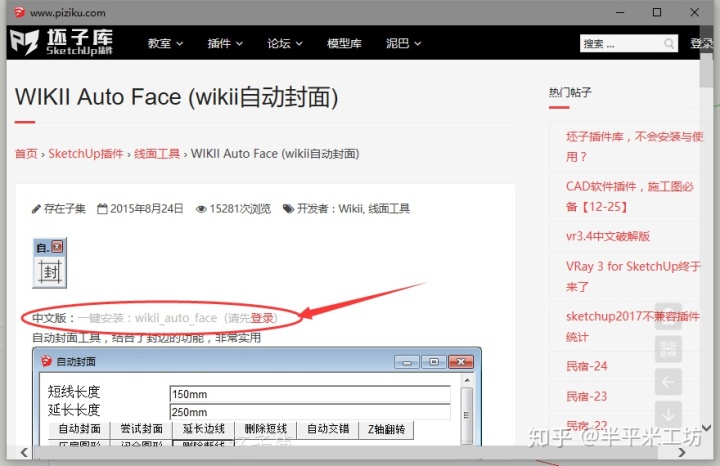Open the 插件 dropdown menu

[225, 43]
